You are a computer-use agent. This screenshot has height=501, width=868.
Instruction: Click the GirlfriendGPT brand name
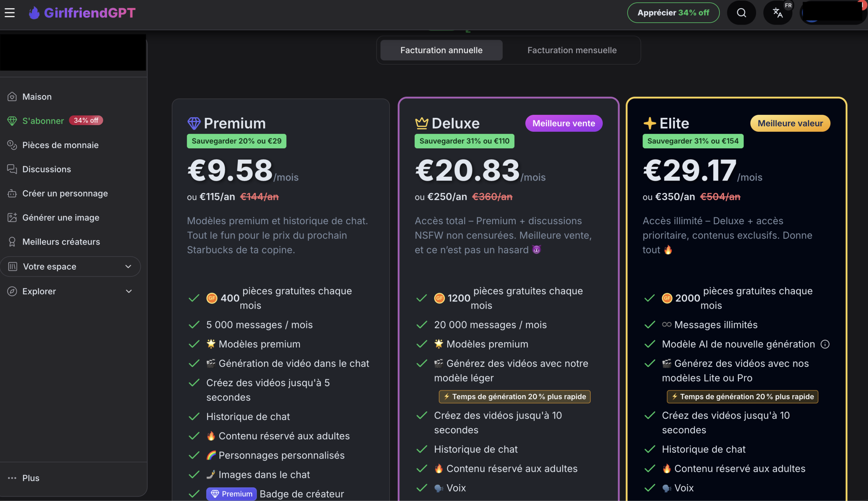point(90,13)
